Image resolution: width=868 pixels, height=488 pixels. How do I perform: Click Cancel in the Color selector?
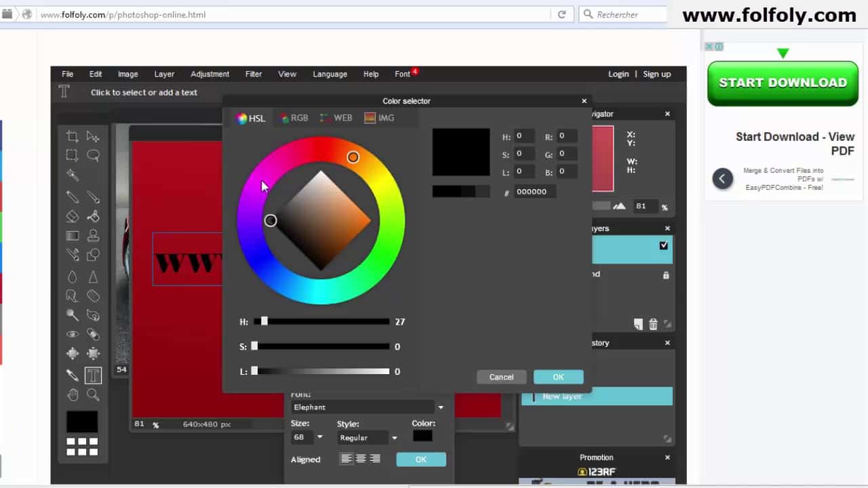tap(502, 377)
